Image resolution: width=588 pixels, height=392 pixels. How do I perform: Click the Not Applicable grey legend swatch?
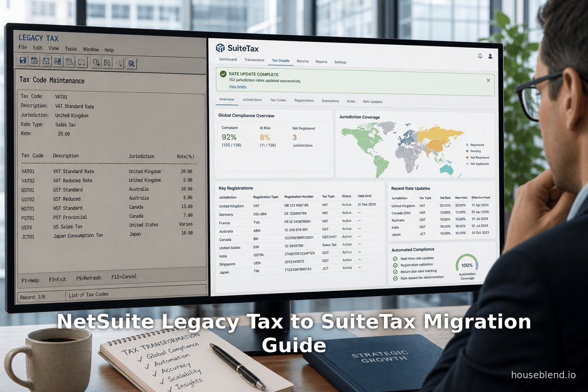467,164
